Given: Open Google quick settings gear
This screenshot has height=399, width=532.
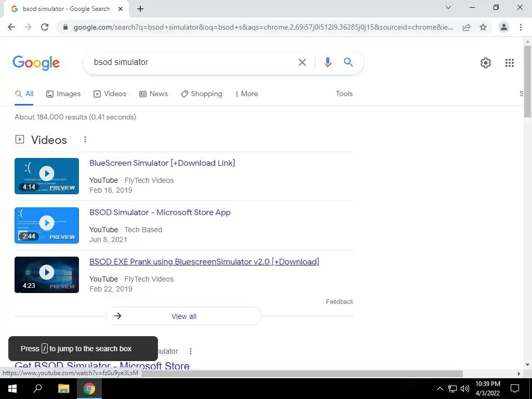Looking at the screenshot, I should (x=486, y=63).
